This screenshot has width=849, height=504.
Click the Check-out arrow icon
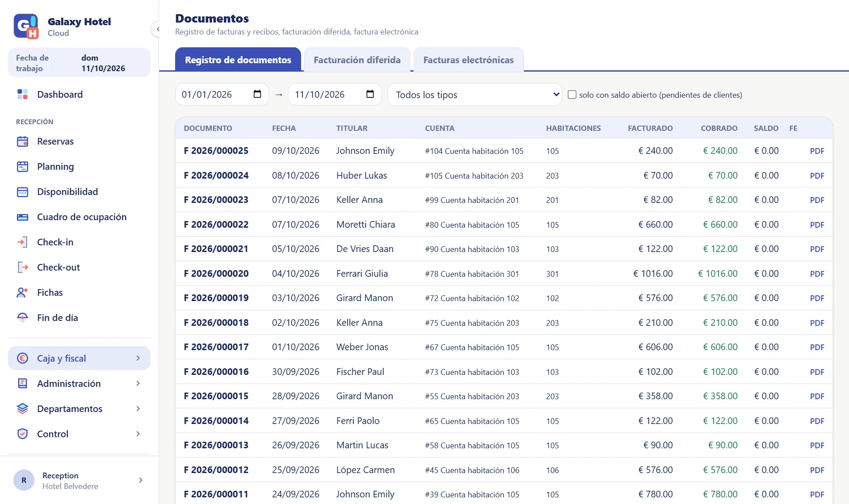[x=23, y=267]
